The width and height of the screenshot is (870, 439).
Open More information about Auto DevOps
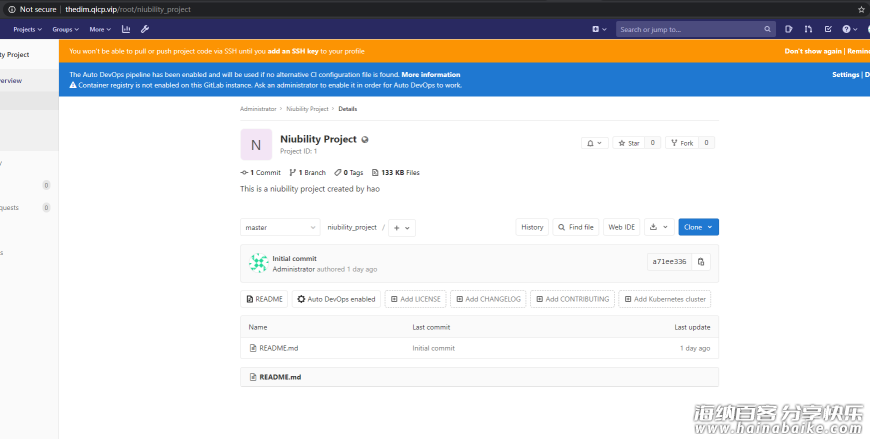[431, 74]
